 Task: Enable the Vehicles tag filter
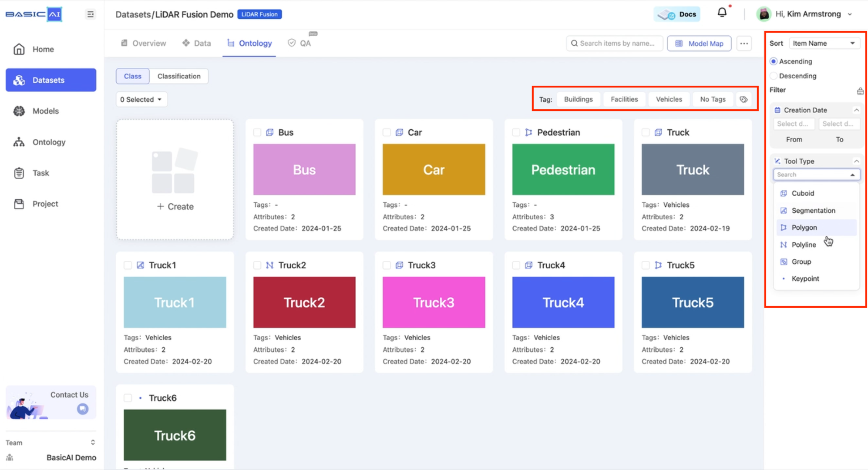669,100
